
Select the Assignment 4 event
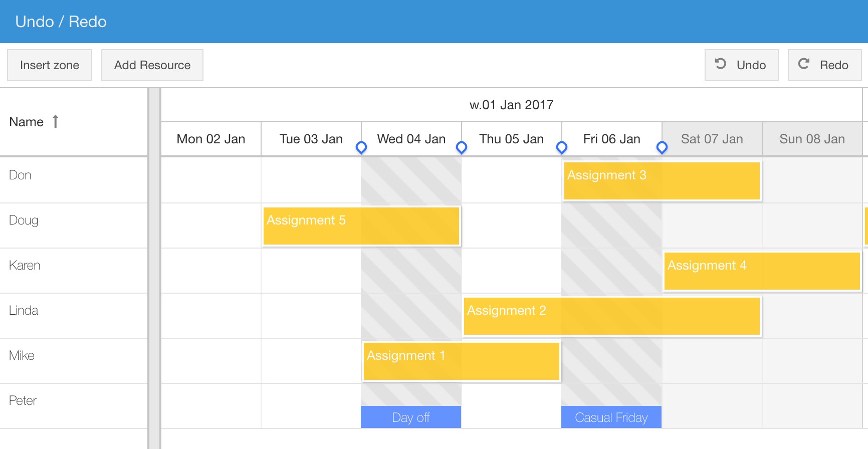(761, 271)
